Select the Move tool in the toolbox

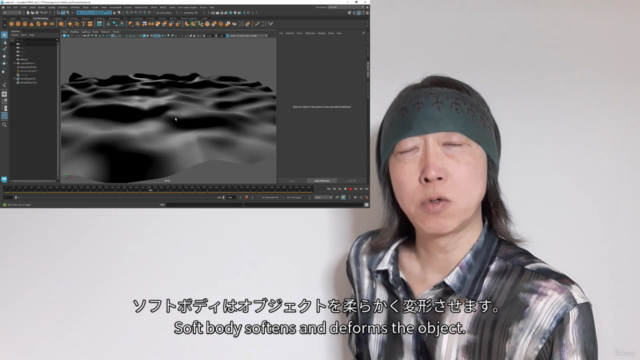tap(4, 56)
